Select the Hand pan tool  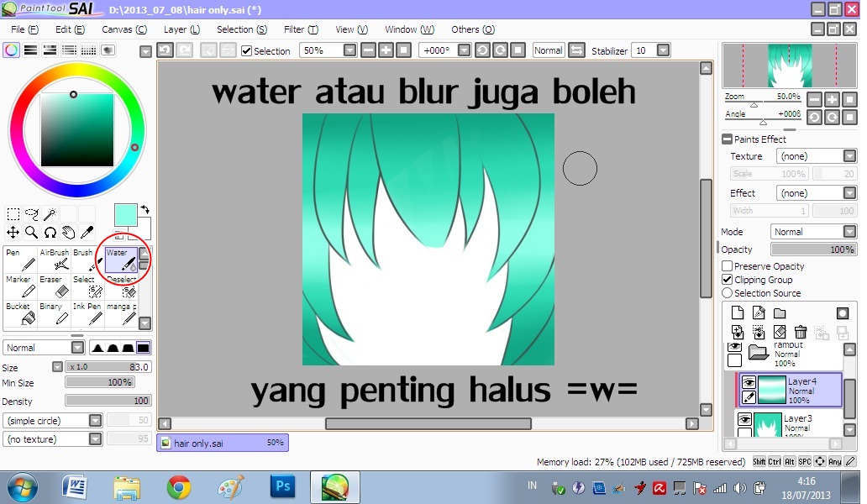pos(69,233)
